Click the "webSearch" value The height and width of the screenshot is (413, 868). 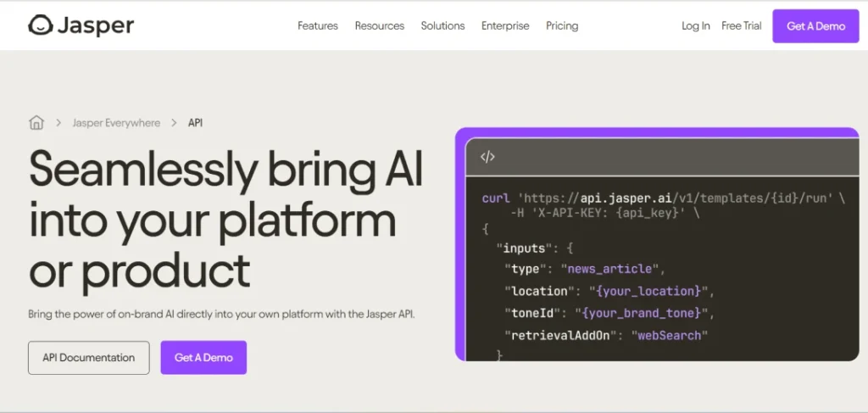670,336
